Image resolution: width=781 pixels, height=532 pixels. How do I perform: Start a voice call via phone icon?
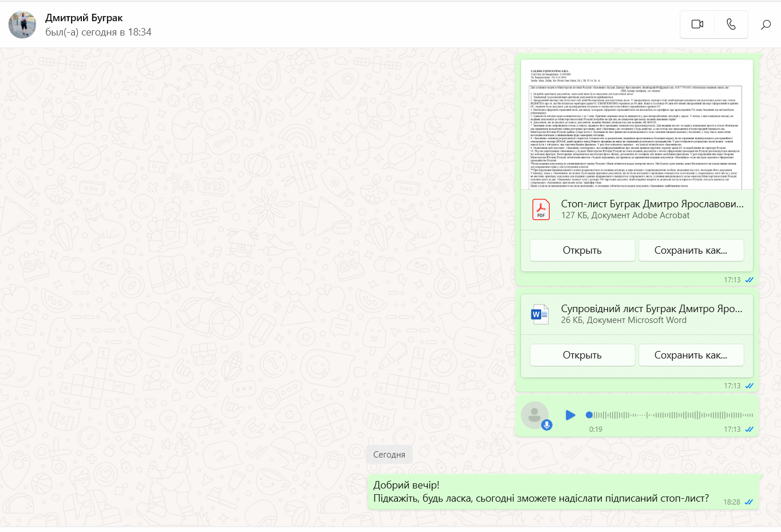731,24
